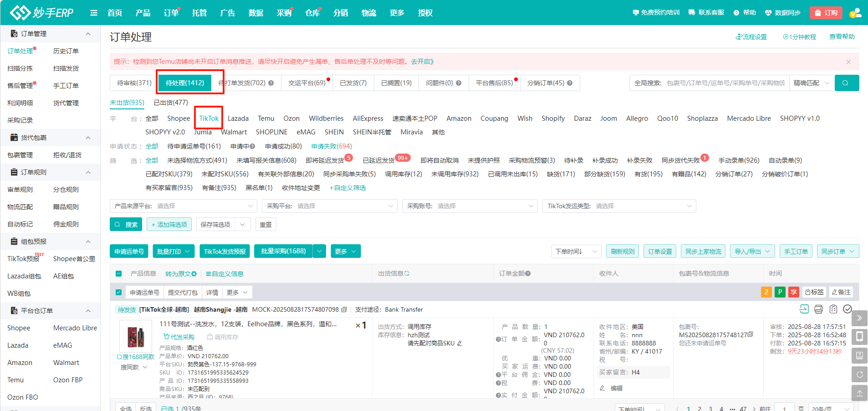868x411 pixels.
Task: Click the orange 2 badge icon
Action: [766, 292]
